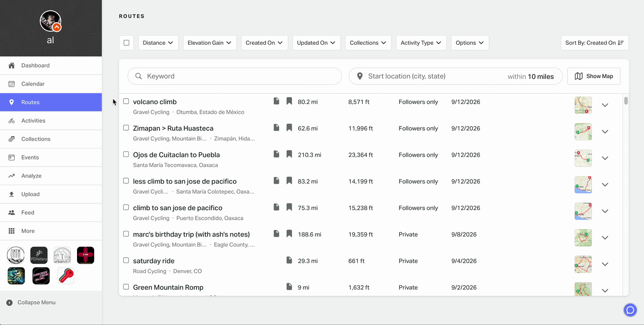Screen dimensions: 644x325
Task: Open Events in the sidebar
Action: 51,157
